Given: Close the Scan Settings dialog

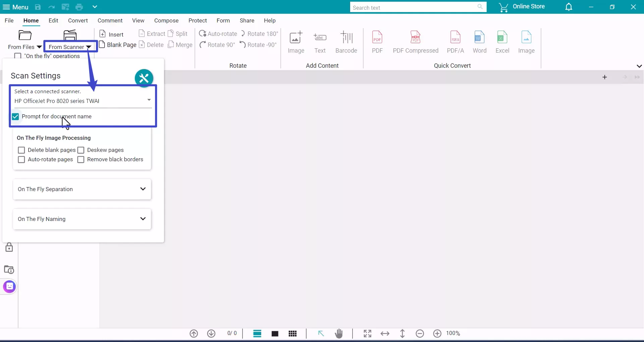Looking at the screenshot, I should pyautogui.click(x=144, y=78).
